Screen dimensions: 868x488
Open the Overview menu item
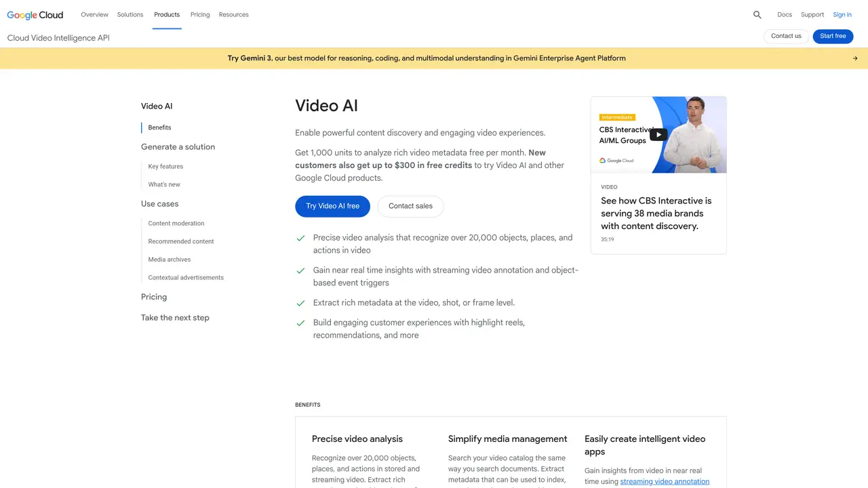click(94, 14)
